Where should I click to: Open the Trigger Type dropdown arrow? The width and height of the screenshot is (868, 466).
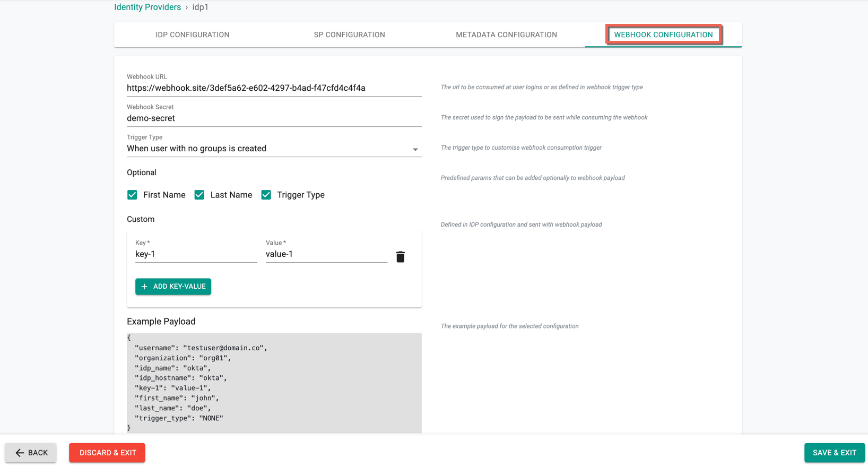pos(415,150)
